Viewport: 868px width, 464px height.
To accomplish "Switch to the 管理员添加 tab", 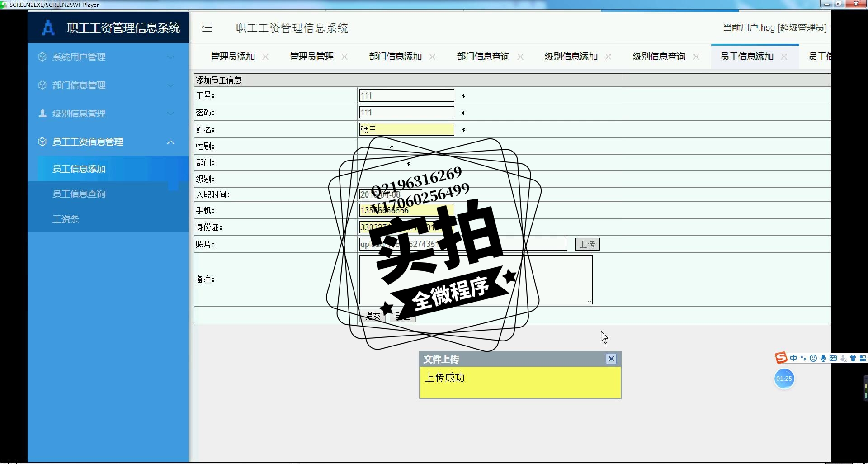I will pos(233,57).
